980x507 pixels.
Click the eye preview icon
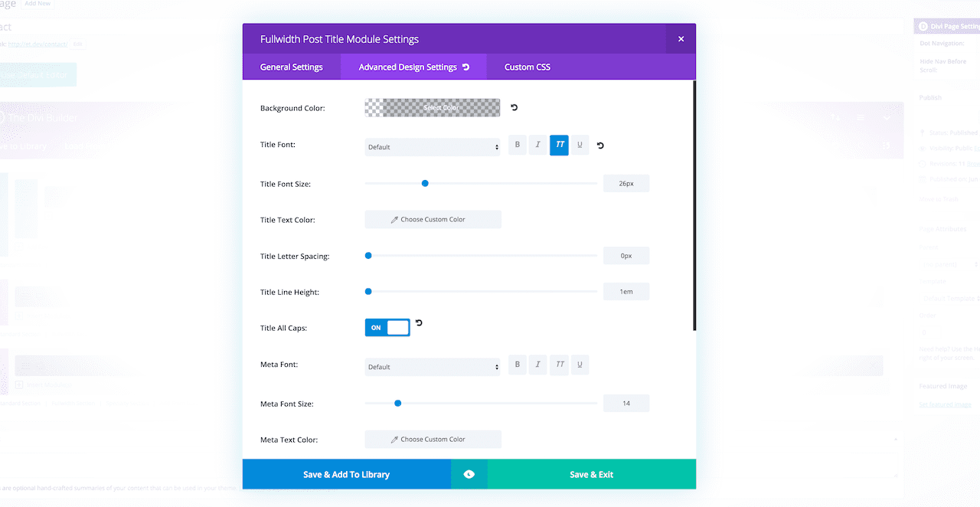(469, 475)
